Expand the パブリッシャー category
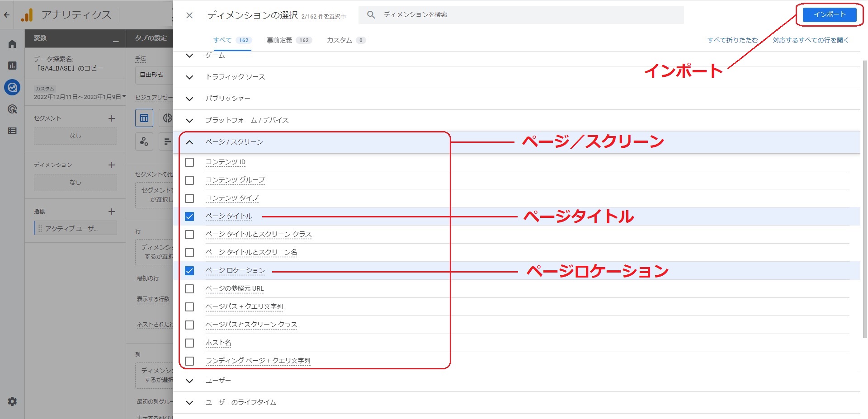868x419 pixels. (189, 99)
